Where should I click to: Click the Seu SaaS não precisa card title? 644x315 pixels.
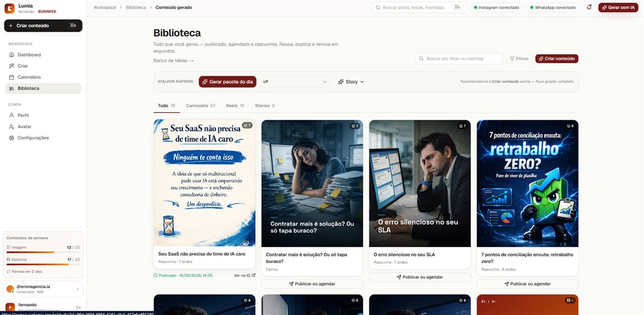point(202,254)
